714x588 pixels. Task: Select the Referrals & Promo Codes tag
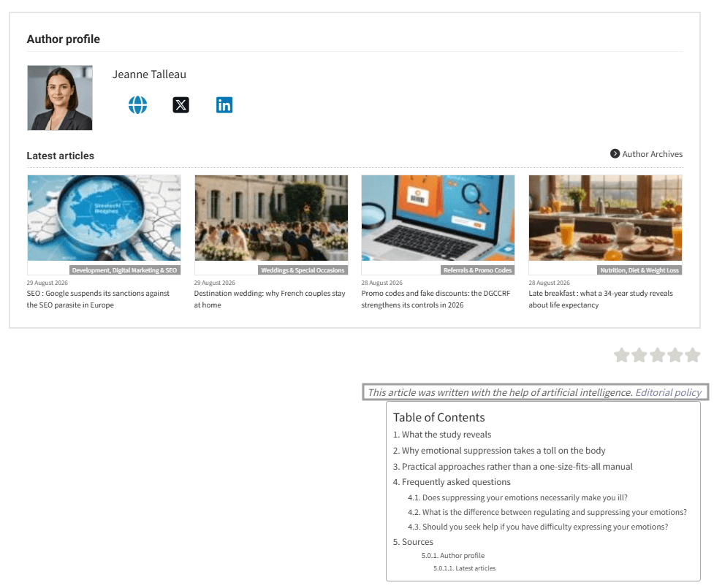coord(478,270)
